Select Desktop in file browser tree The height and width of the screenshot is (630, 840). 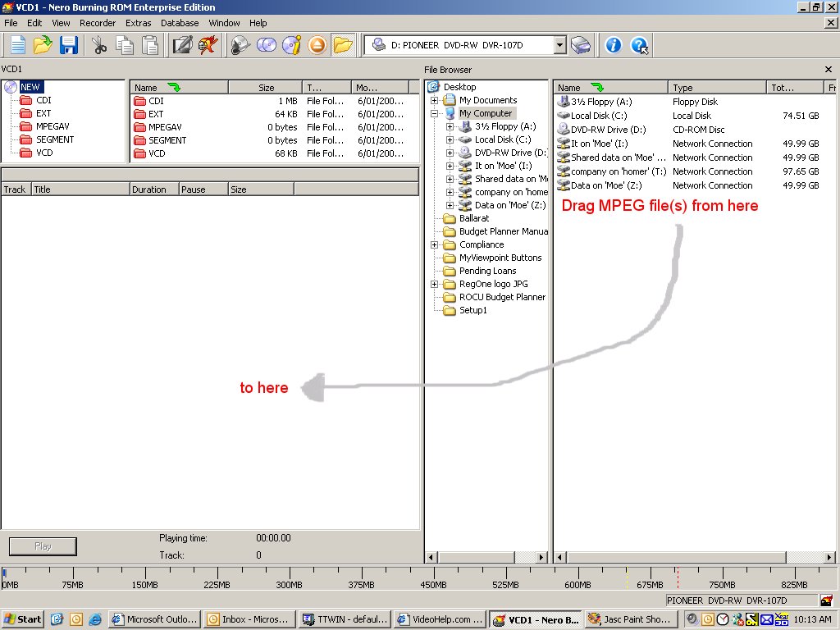pyautogui.click(x=459, y=87)
